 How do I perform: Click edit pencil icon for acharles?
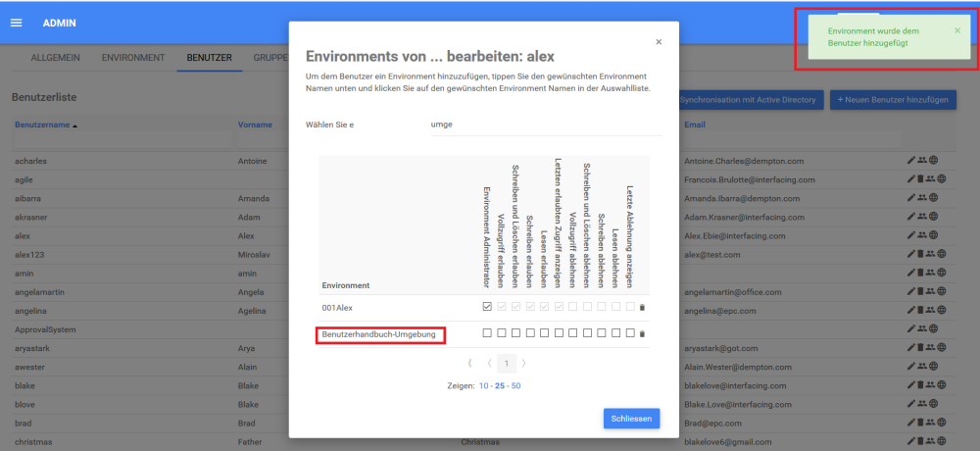(x=910, y=161)
